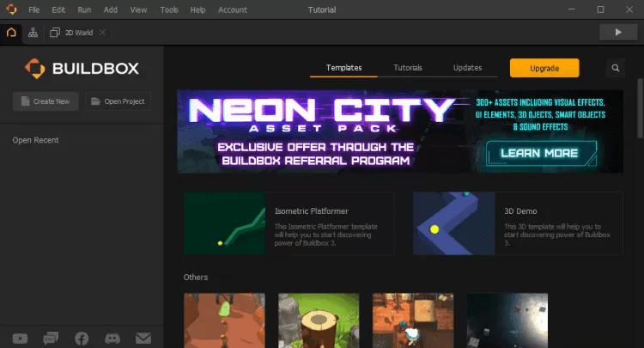The height and width of the screenshot is (348, 644).
Task: Maximize the Buildbox window
Action: pyautogui.click(x=600, y=9)
